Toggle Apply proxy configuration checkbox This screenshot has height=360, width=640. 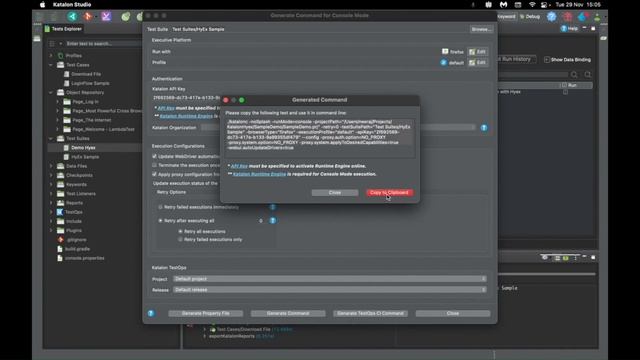pos(154,174)
